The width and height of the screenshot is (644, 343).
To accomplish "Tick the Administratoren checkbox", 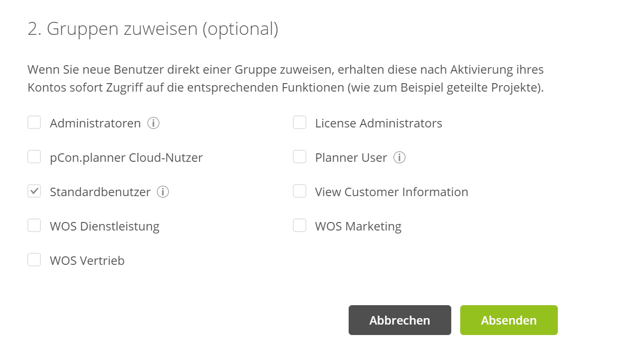I will [x=34, y=122].
